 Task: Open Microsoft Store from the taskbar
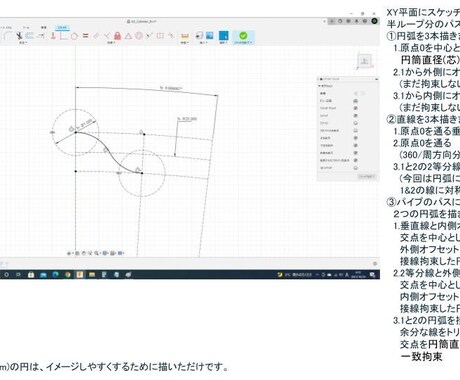(x=31, y=275)
